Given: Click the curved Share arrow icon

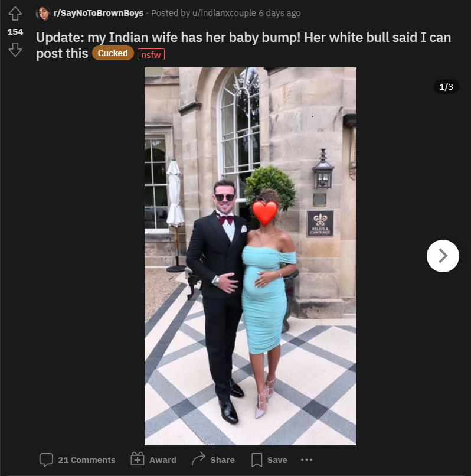Looking at the screenshot, I should (x=198, y=459).
